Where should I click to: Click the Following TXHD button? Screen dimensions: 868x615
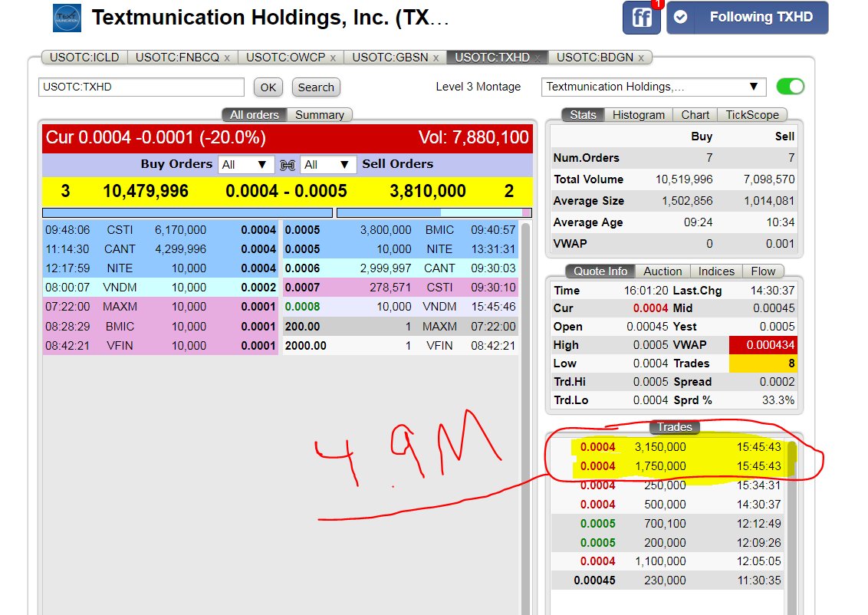pyautogui.click(x=748, y=18)
